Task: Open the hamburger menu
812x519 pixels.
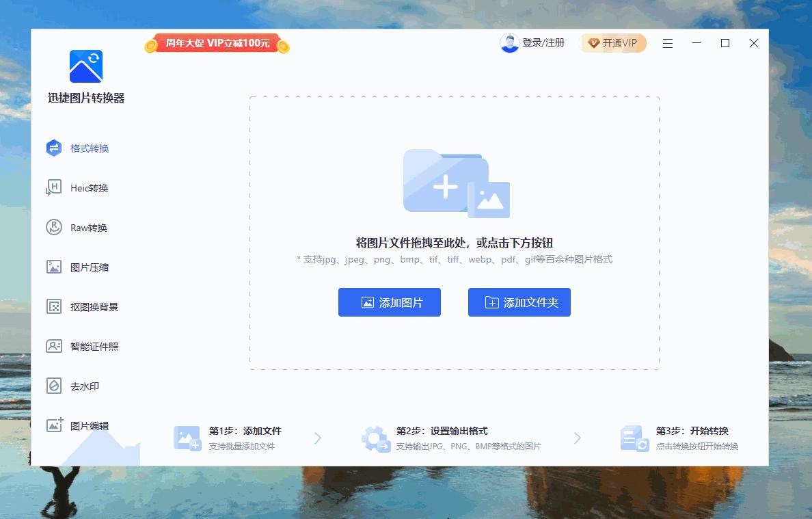Action: [667, 43]
